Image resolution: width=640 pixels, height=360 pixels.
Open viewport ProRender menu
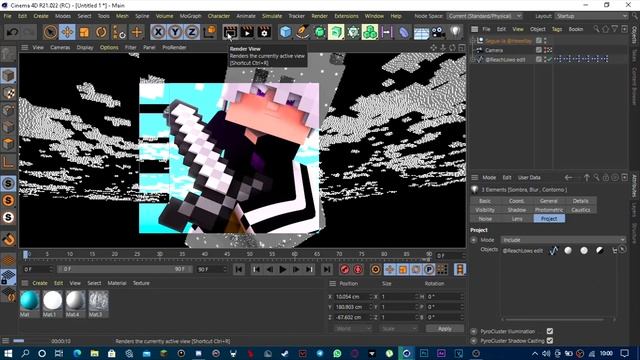pos(174,47)
